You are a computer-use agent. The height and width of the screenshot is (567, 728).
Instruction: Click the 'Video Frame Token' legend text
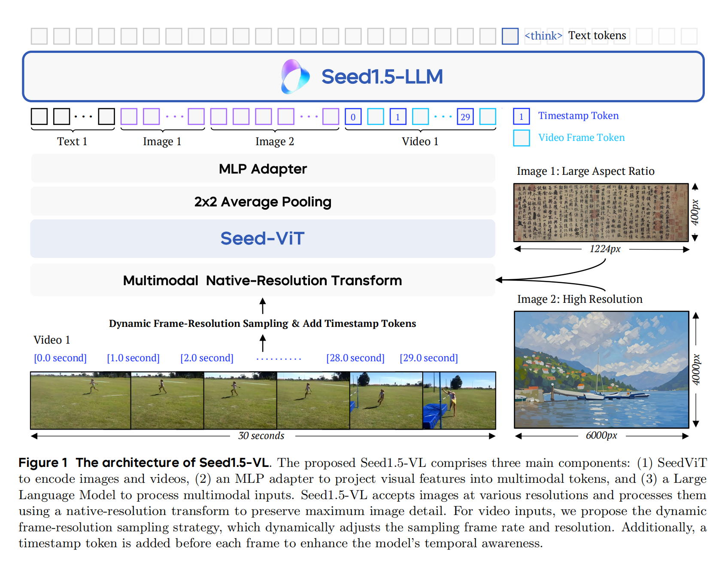tap(582, 137)
